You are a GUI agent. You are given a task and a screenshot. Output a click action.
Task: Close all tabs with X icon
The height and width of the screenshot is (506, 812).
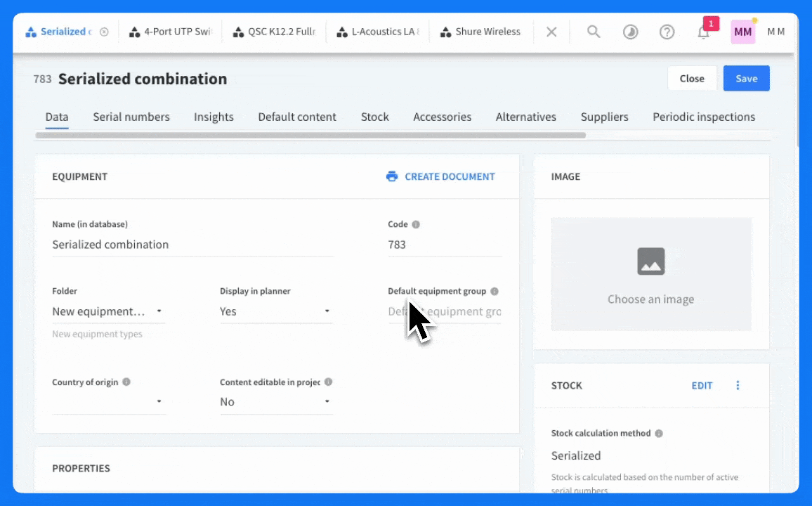(551, 32)
